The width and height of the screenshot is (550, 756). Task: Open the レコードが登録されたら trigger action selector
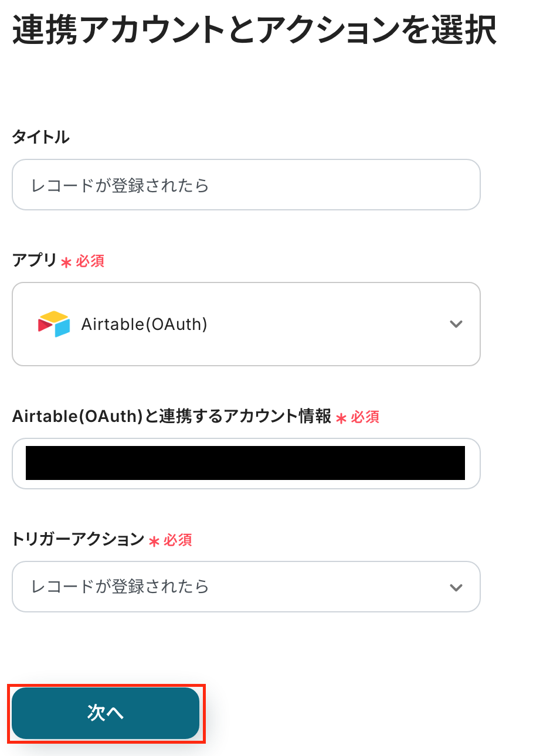pyautogui.click(x=120, y=587)
